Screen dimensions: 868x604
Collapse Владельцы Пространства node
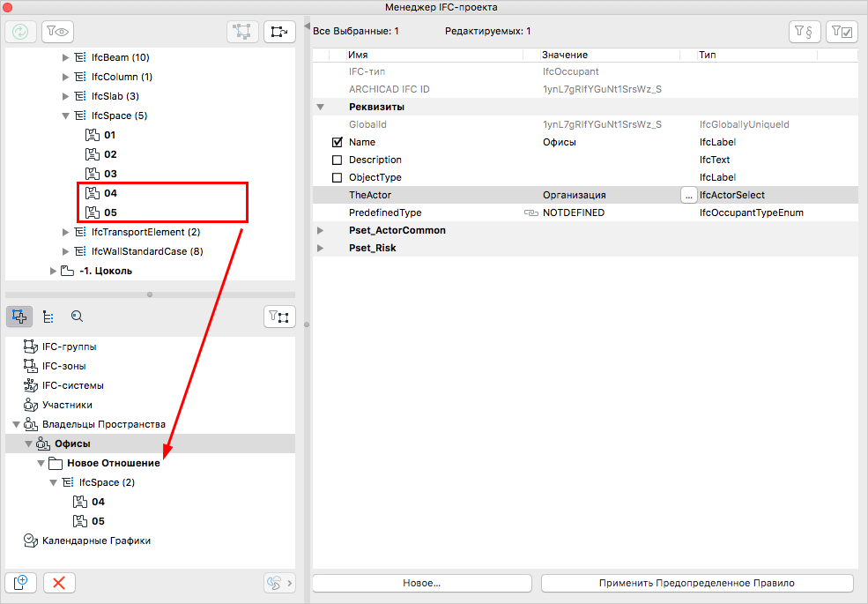point(16,425)
